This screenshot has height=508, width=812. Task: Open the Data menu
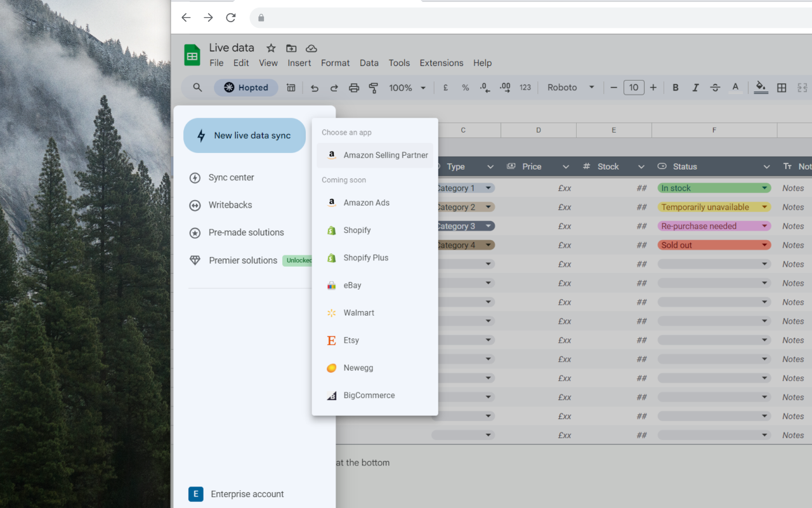coord(369,63)
